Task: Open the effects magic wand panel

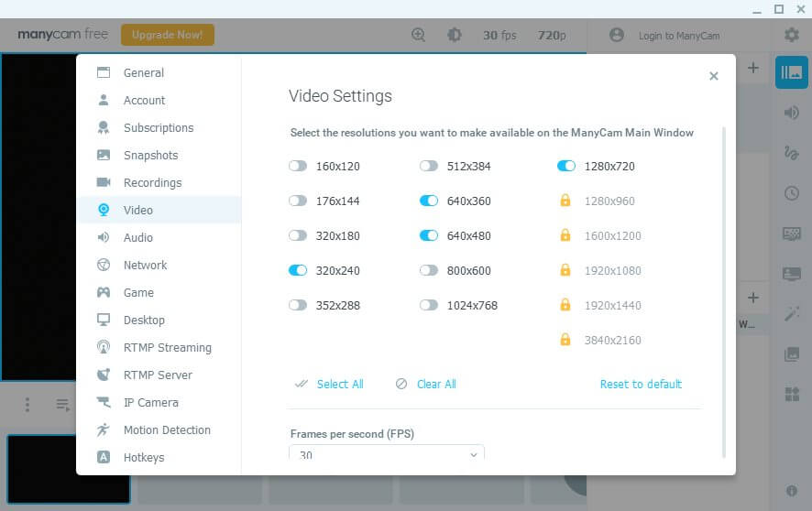Action: 791,313
